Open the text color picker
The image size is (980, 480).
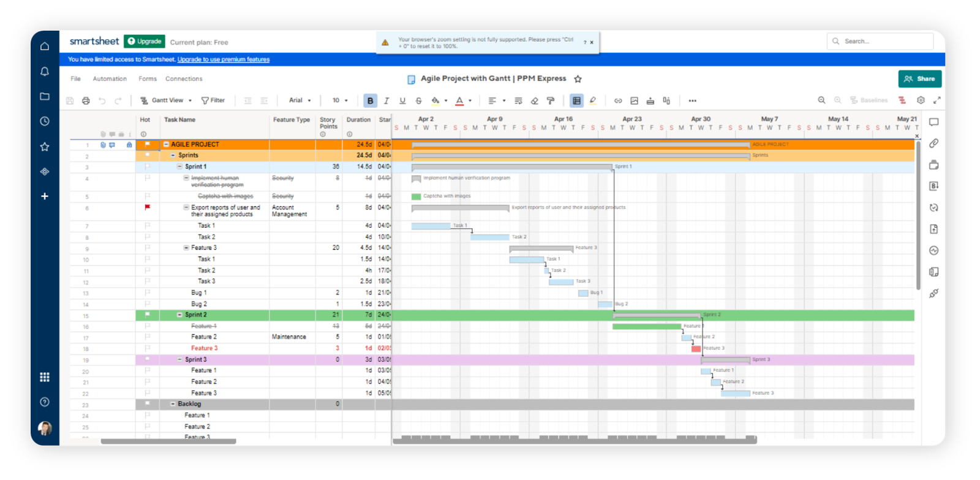coord(459,100)
